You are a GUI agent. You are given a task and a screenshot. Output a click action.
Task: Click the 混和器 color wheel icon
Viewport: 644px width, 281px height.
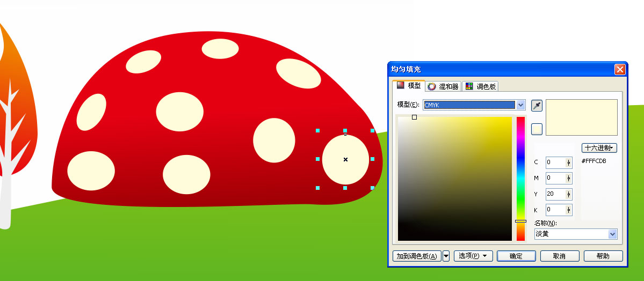click(432, 86)
